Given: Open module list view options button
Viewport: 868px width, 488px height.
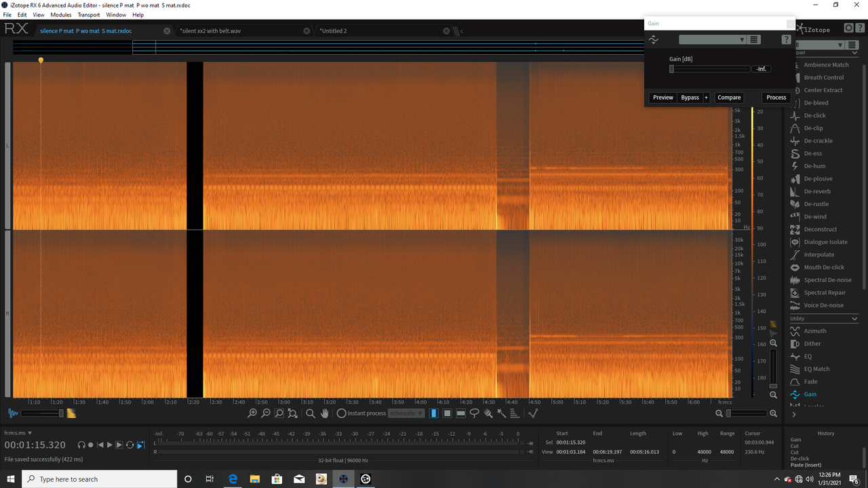Looking at the screenshot, I should 852,45.
